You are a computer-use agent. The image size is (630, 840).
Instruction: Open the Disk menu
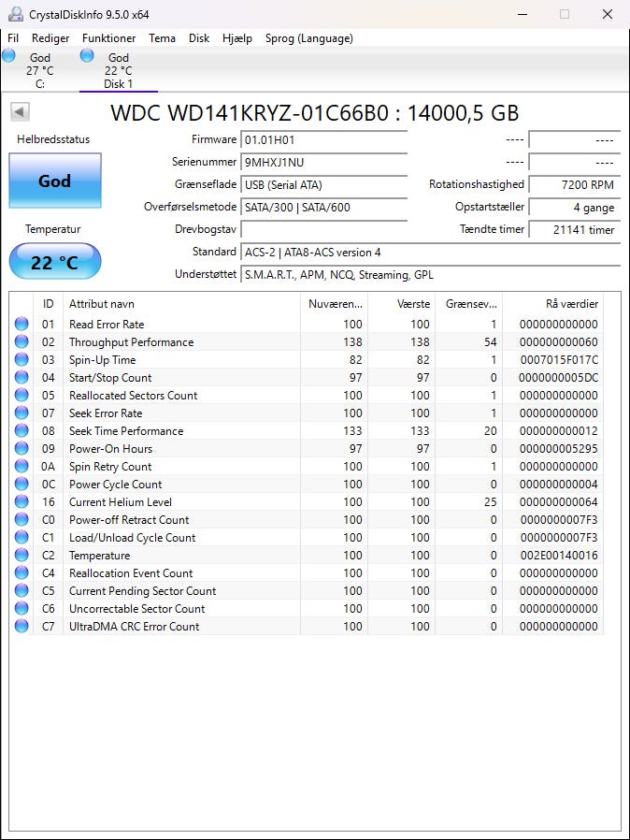pos(199,38)
